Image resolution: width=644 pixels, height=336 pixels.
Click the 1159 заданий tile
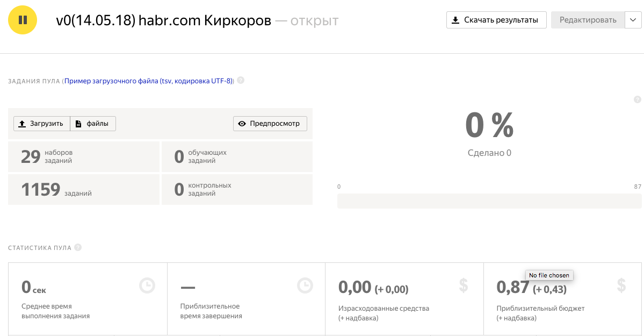(84, 189)
